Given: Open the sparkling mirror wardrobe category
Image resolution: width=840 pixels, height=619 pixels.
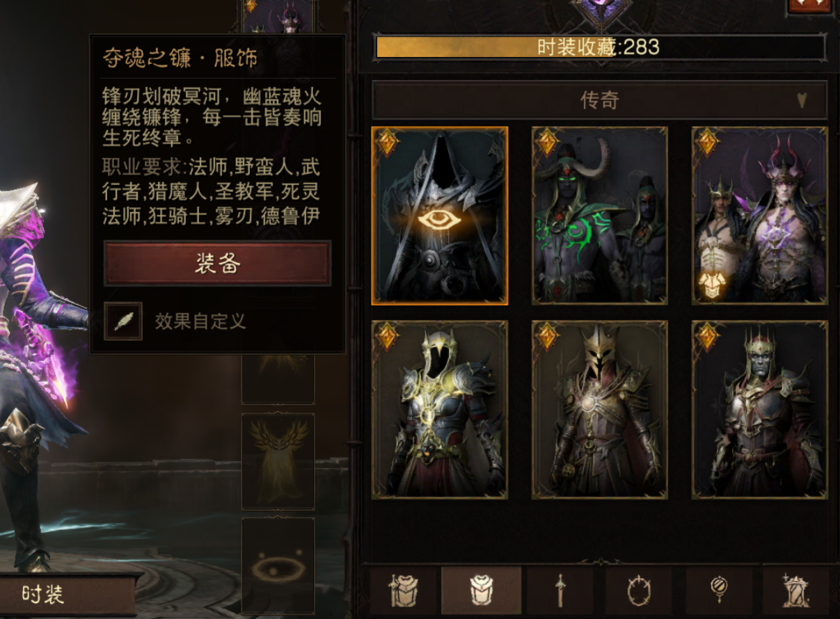Looking at the screenshot, I should click(x=796, y=591).
